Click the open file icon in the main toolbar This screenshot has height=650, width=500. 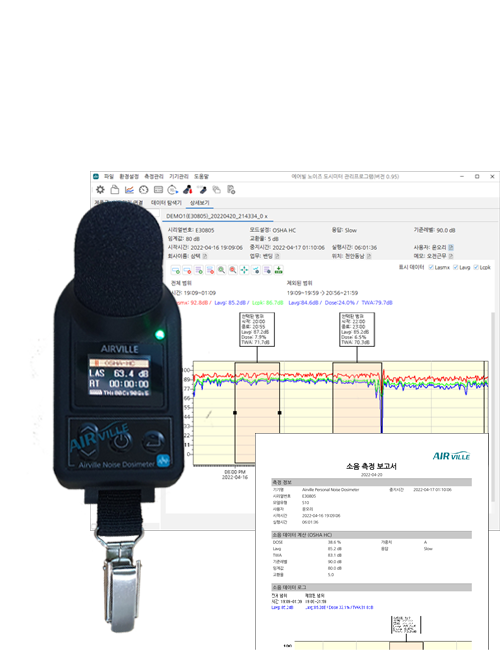point(115,189)
